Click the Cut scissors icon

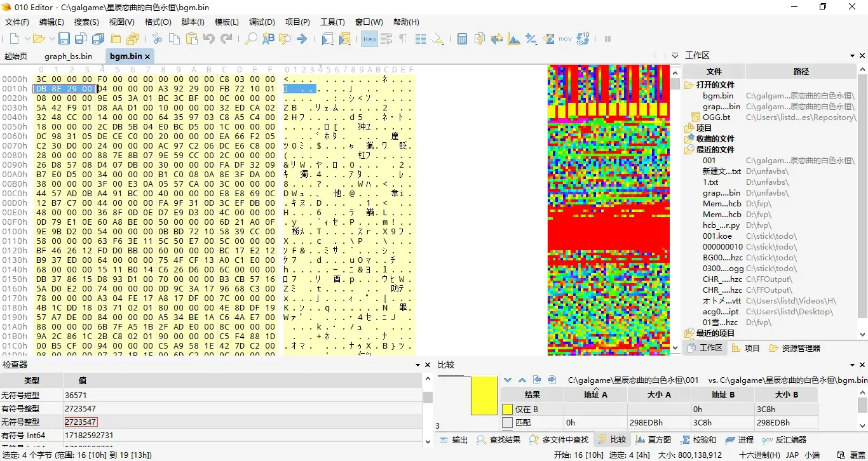tap(157, 39)
